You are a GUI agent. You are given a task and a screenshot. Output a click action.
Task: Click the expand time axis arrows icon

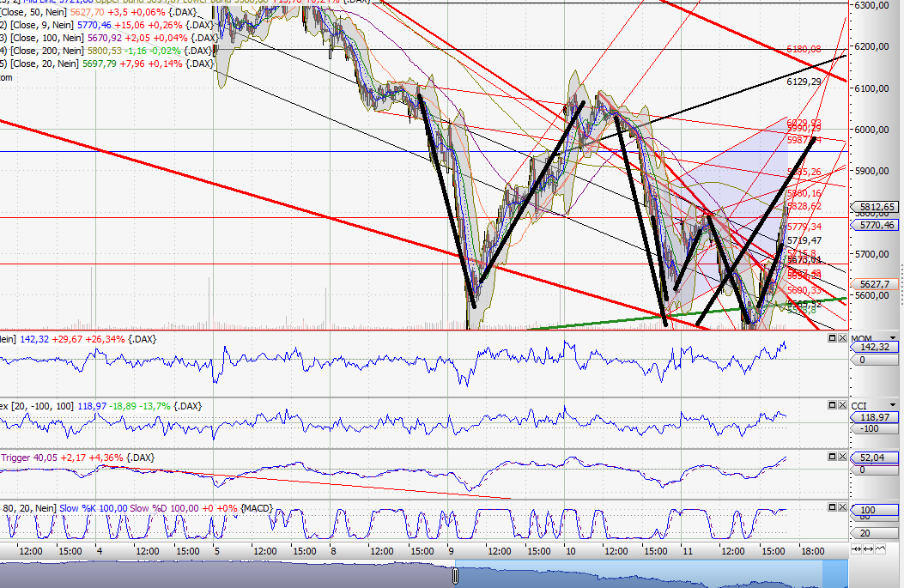pos(868,549)
